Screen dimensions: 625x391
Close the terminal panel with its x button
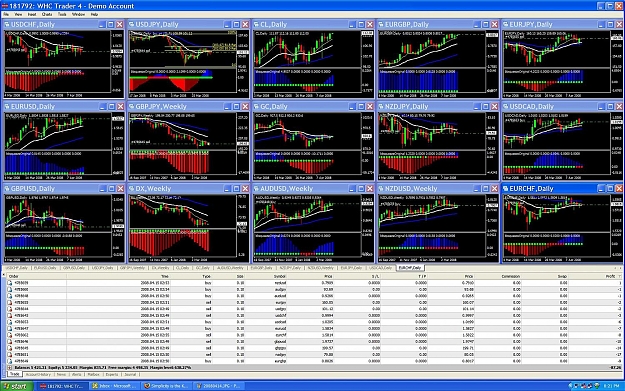coord(4,275)
